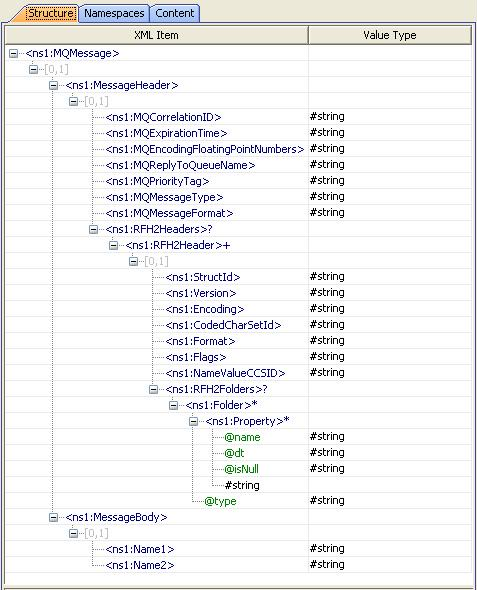Collapse the ns1:RFH2Headers node
This screenshot has height=590, width=477.
[x=93, y=229]
